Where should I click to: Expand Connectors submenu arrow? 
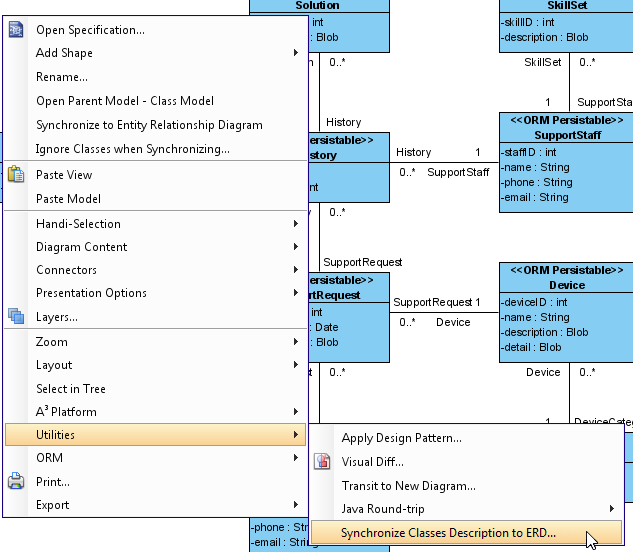point(296,269)
